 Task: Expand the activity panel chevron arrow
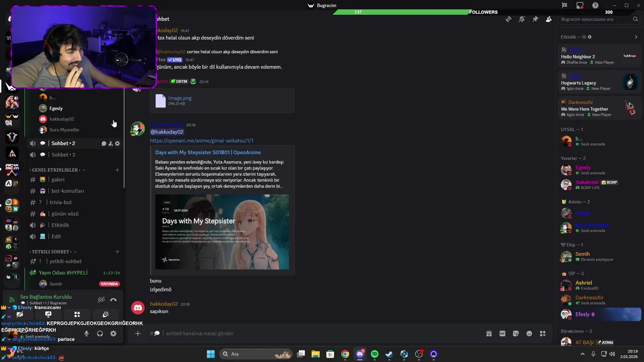636,37
